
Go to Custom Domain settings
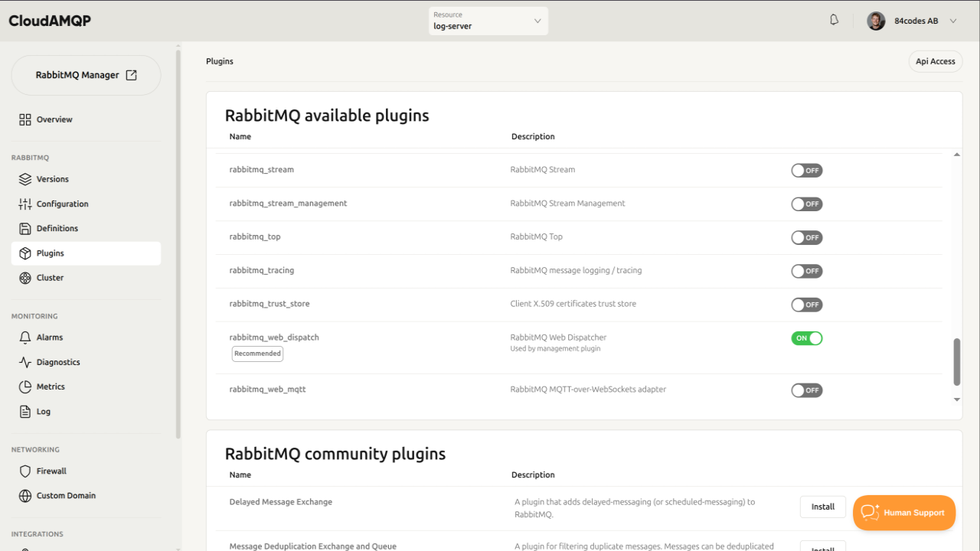(x=86, y=495)
